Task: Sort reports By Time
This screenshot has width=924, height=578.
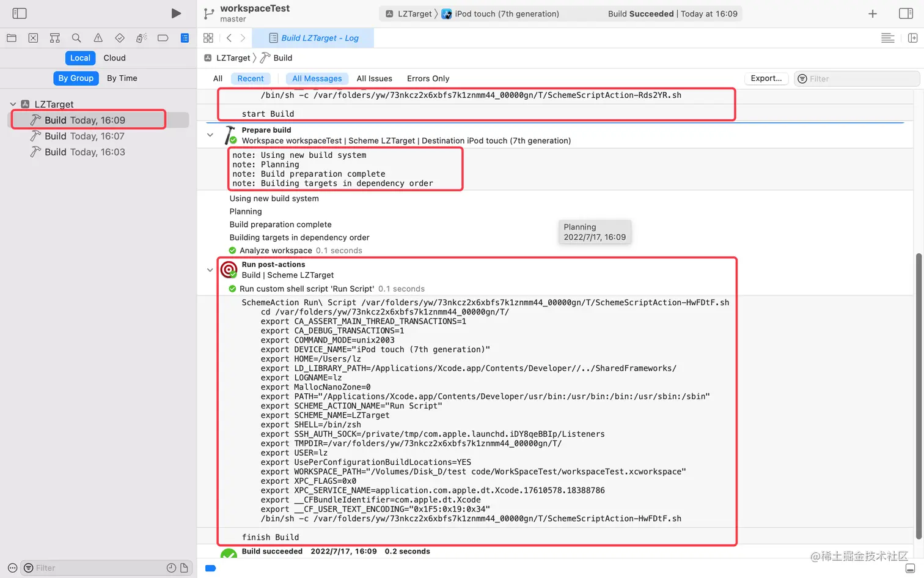Action: [x=122, y=78]
